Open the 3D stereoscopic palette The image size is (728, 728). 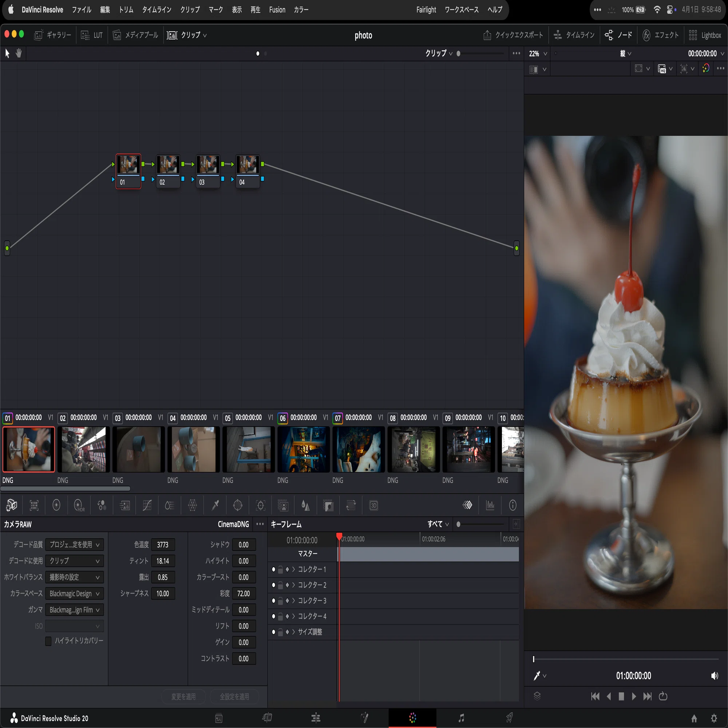click(373, 505)
